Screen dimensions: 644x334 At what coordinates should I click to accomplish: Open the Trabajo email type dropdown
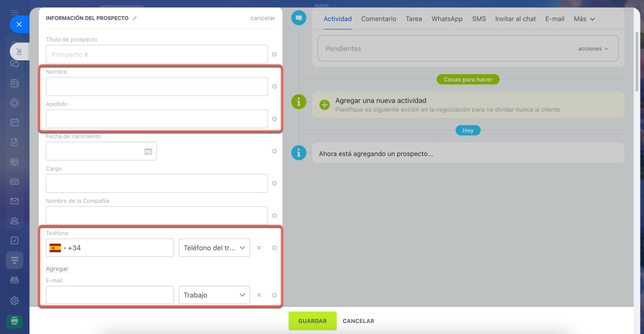[x=214, y=295]
